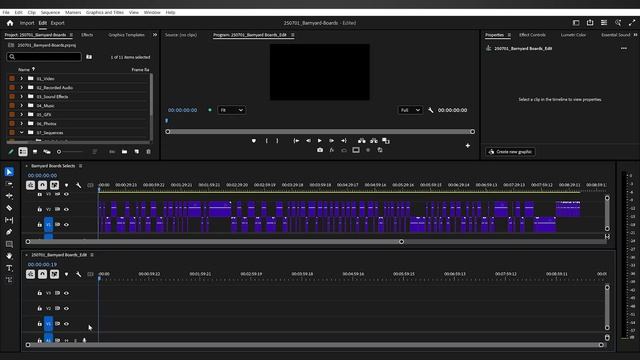This screenshot has height=360, width=640.
Task: Click the New Item icon in Project panel
Action: pyautogui.click(x=136, y=152)
